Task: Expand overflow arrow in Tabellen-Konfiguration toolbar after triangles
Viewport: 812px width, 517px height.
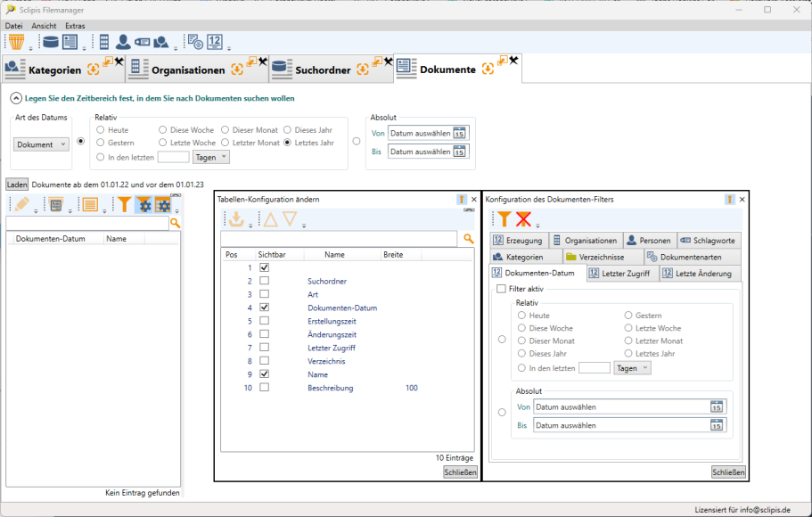Action: tap(304, 226)
